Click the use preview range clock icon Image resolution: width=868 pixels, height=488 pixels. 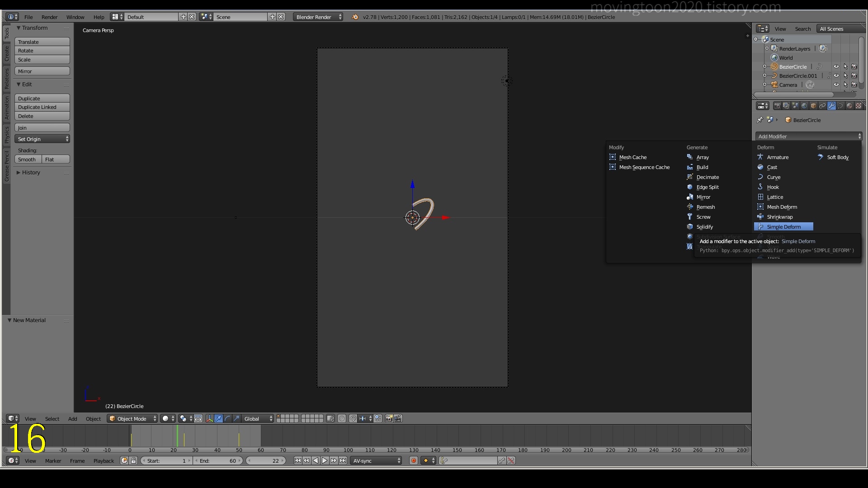pyautogui.click(x=124, y=460)
